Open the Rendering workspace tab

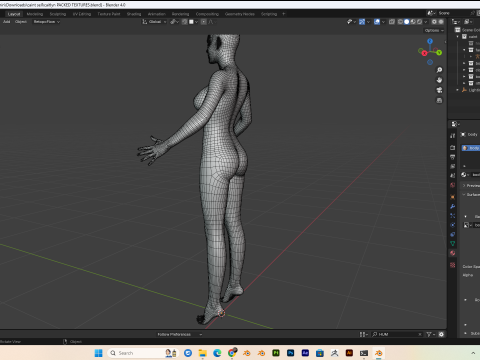(180, 14)
